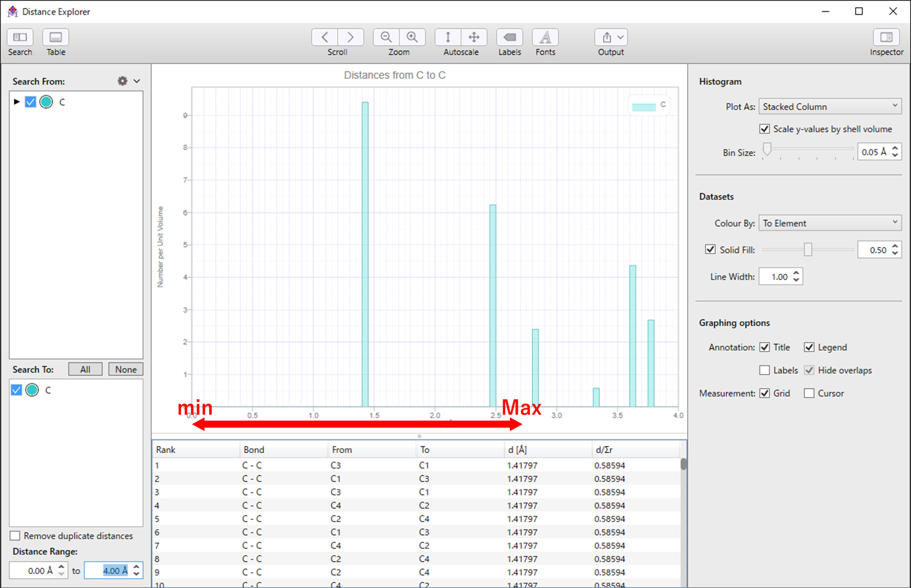Toggle the Inspector panel icon
The width and height of the screenshot is (911, 588).
[x=886, y=38]
